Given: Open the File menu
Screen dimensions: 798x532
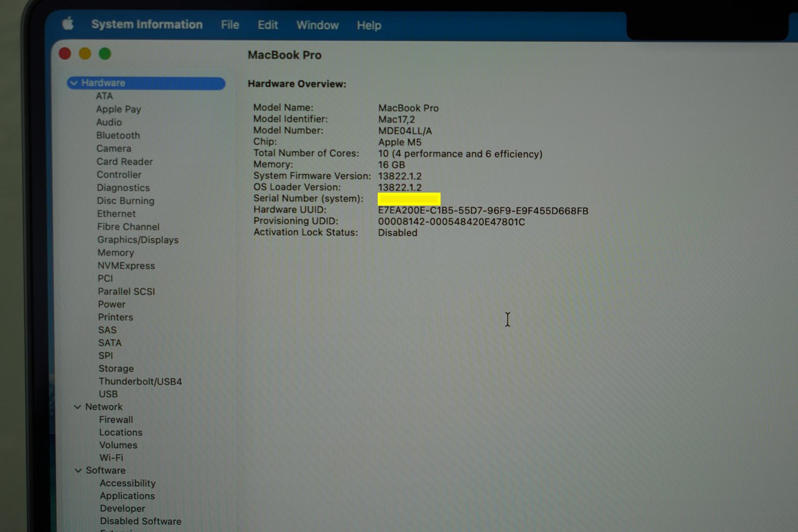Looking at the screenshot, I should click(230, 25).
